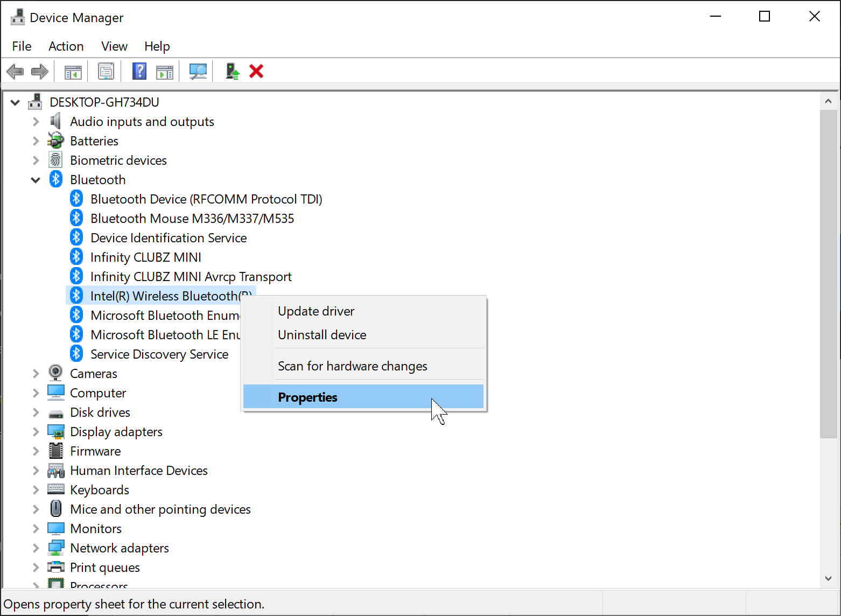Click the Computer category monitor icon
Screen dimensions: 841x616
point(56,393)
